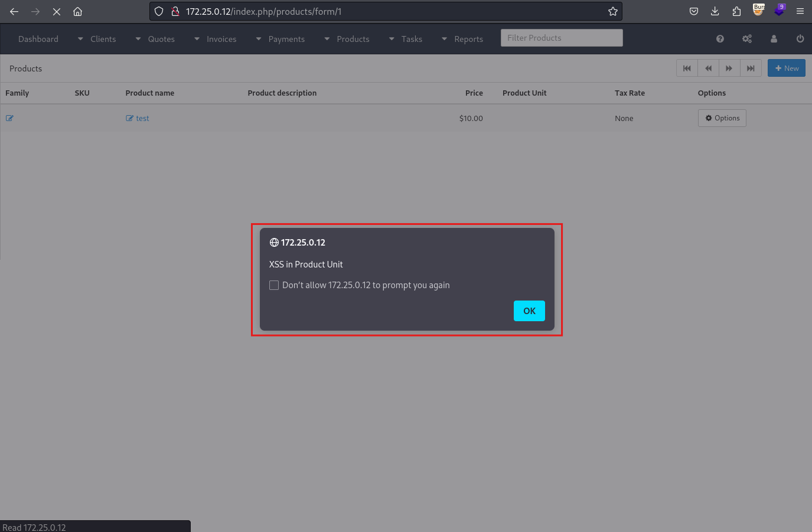Click the edit icon beside the test product
The height and width of the screenshot is (532, 812).
coord(130,118)
